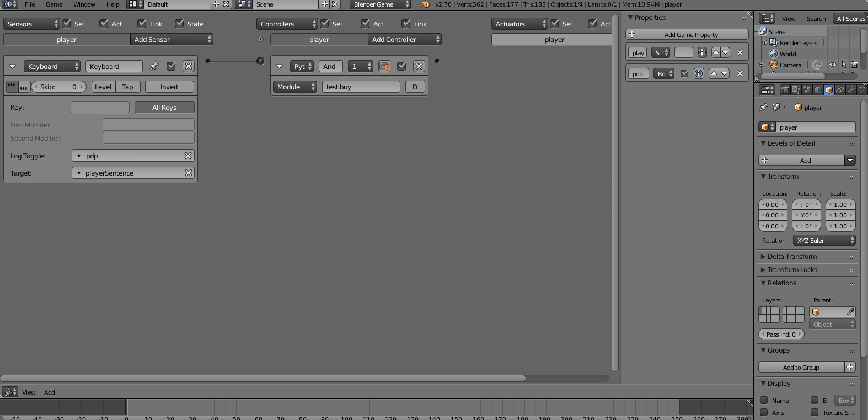Open the Modifiers wrench tab
The height and width of the screenshot is (420, 868).
851,90
